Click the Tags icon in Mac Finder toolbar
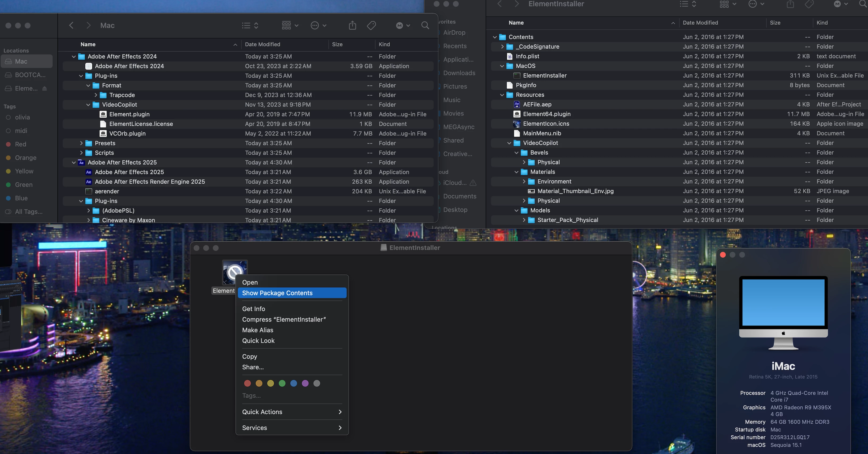The height and width of the screenshot is (454, 868). coord(371,25)
